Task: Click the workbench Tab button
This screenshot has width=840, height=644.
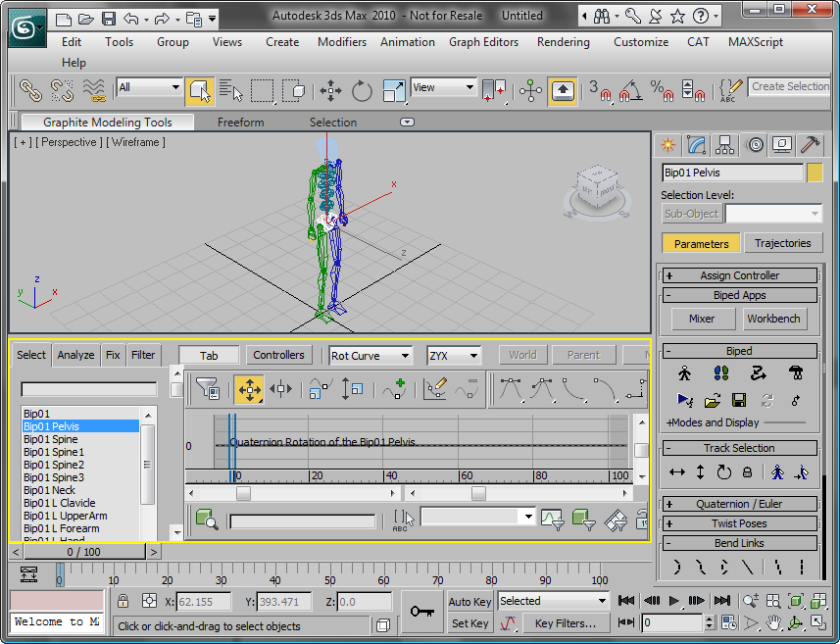Action: [x=209, y=355]
